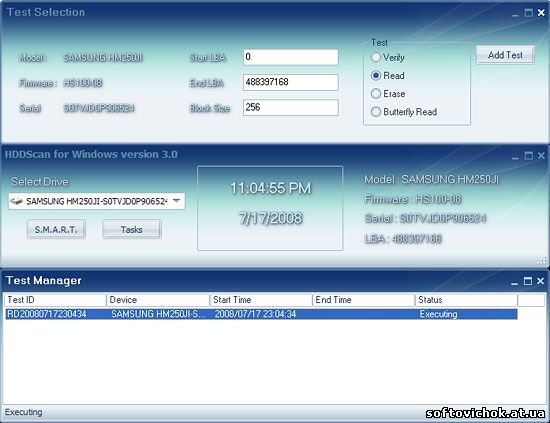Click the LBA : 488397168 info text
This screenshot has height=423, width=550.
tap(403, 239)
